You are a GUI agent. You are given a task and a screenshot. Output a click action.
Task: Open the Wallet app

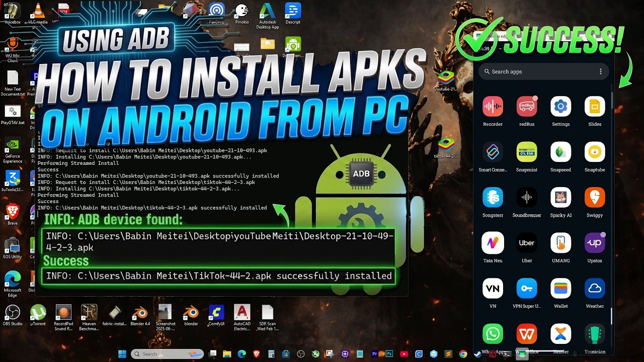pyautogui.click(x=560, y=289)
